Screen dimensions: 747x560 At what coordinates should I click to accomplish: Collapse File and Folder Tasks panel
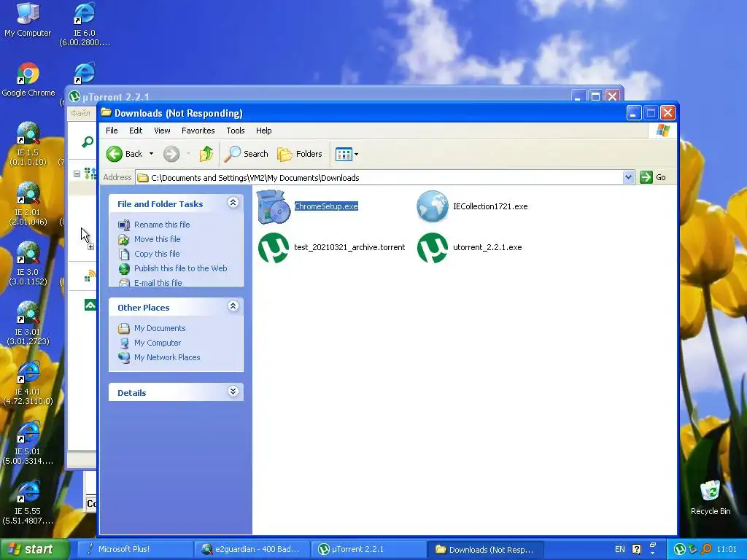(233, 203)
